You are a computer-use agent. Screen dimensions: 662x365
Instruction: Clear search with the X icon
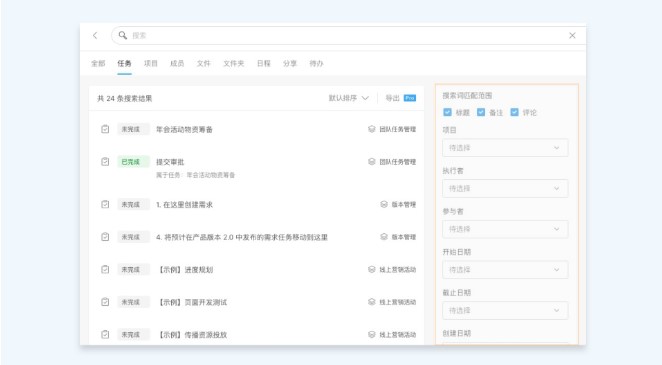pos(572,35)
